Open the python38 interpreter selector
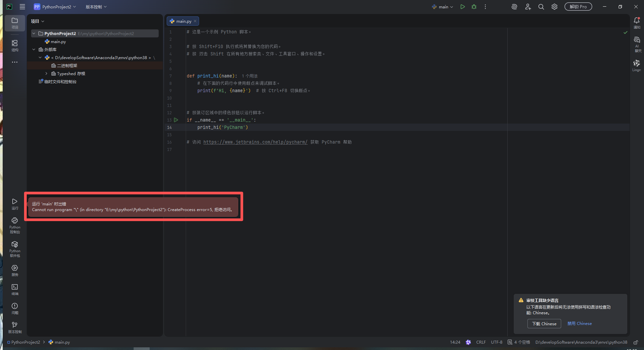 point(581,342)
